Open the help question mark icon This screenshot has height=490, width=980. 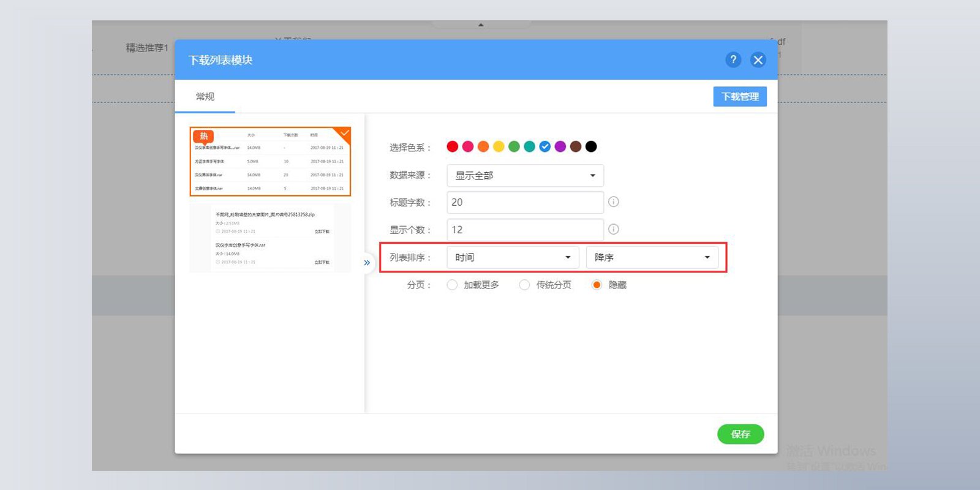(x=733, y=59)
